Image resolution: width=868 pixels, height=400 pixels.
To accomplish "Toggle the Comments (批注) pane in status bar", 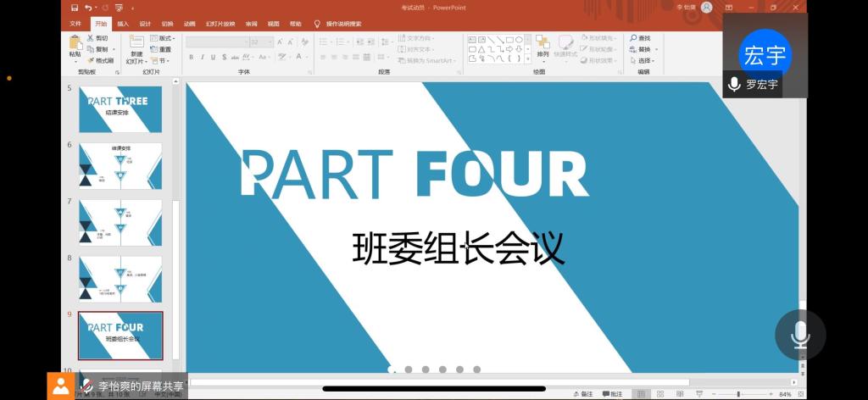I will 612,394.
